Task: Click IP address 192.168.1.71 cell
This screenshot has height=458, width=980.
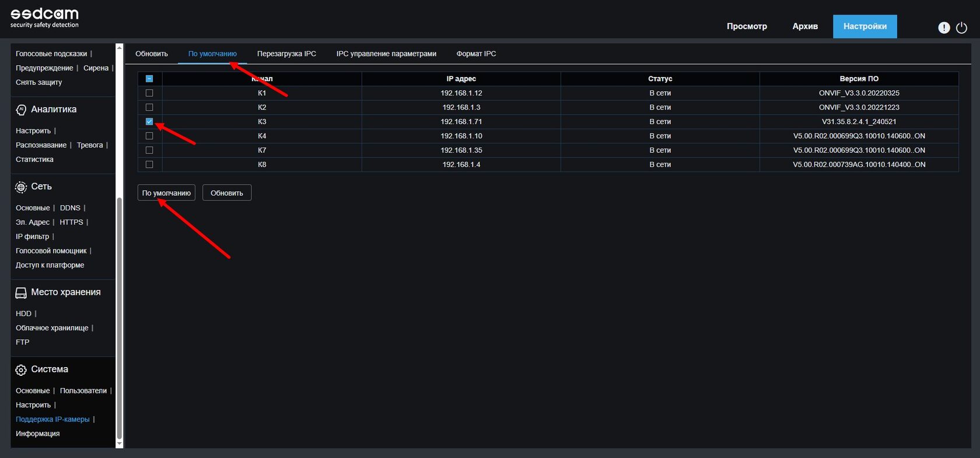Action: point(461,122)
